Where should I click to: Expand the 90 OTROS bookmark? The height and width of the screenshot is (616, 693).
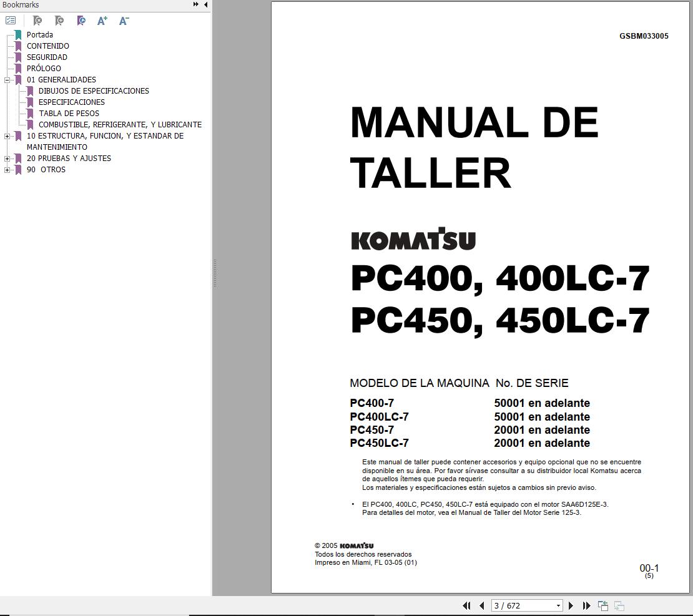pos(7,170)
